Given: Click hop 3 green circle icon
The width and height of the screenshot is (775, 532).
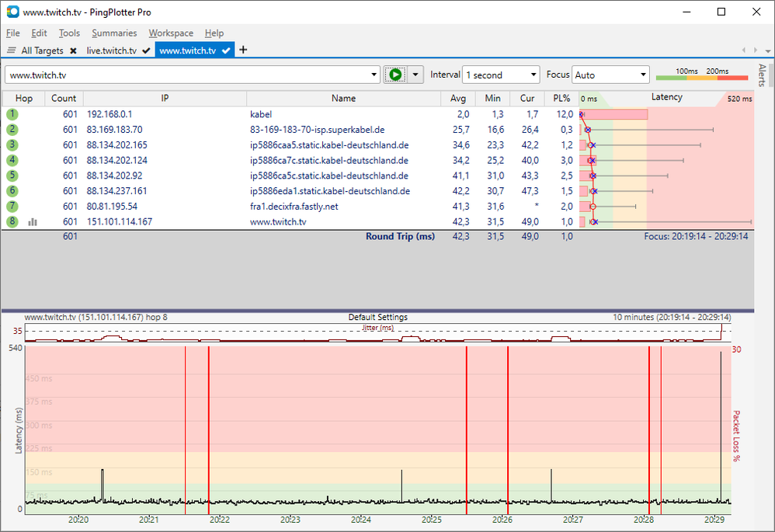Looking at the screenshot, I should click(12, 145).
